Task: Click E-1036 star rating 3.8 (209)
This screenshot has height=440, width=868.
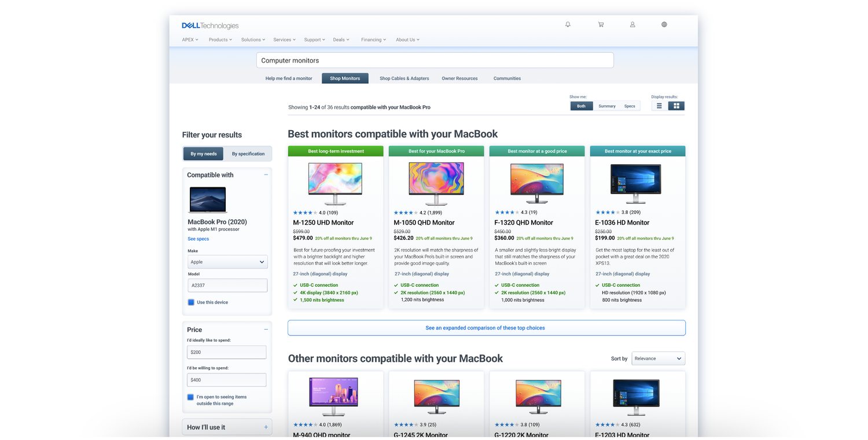Action: (x=617, y=213)
